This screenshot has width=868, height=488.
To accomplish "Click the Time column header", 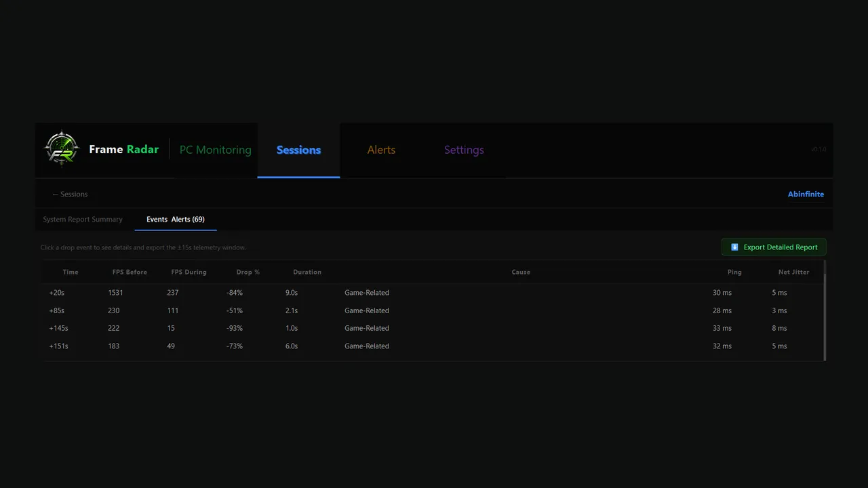I will tap(71, 272).
